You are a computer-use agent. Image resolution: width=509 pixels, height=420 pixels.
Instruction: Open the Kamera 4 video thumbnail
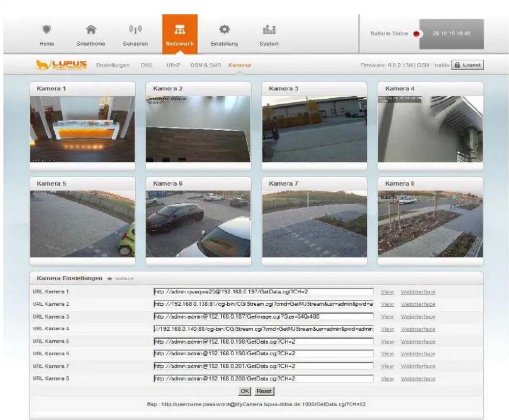click(x=430, y=129)
